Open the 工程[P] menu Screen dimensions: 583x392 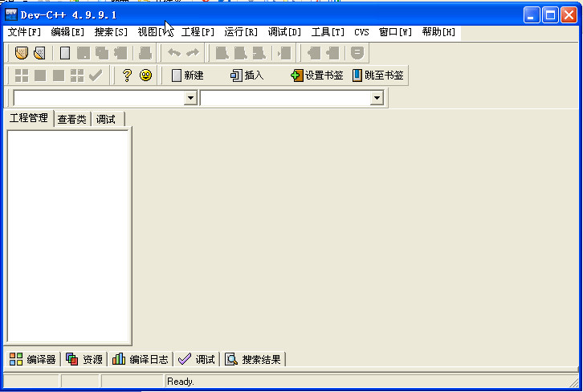[x=198, y=32]
